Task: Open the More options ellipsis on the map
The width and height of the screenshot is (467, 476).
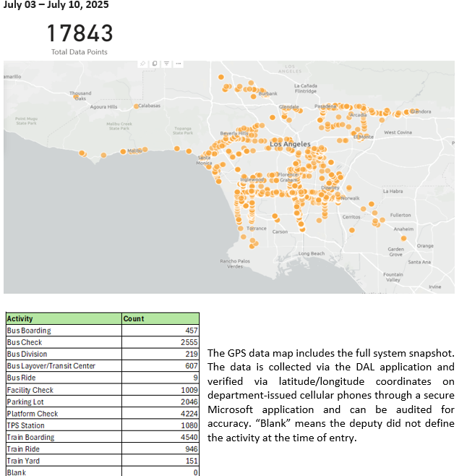Action: 179,64
